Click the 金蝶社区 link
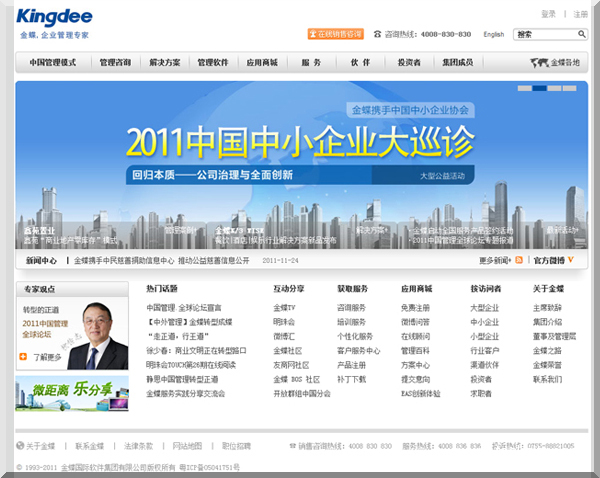The width and height of the screenshot is (600, 478). pos(288,351)
